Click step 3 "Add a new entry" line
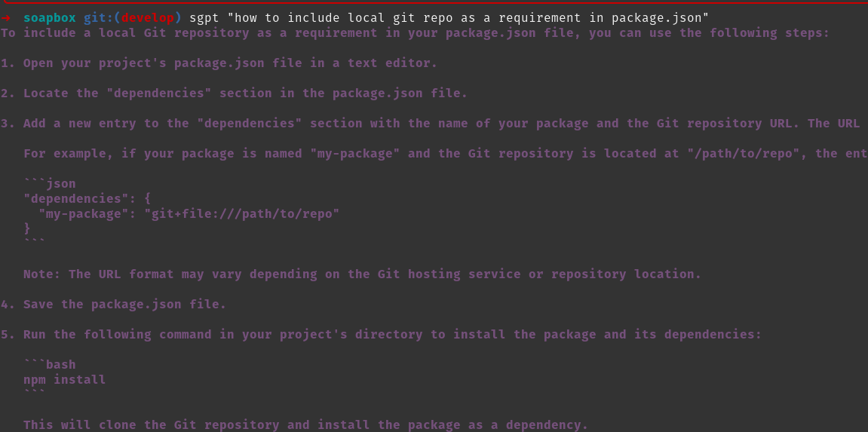This screenshot has height=432, width=868. pyautogui.click(x=437, y=124)
